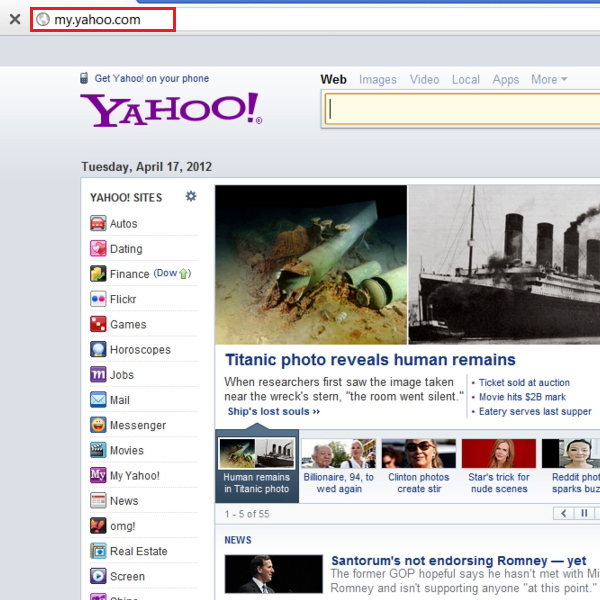Click the browser stop loading X icon
This screenshot has height=600, width=600.
[15, 19]
